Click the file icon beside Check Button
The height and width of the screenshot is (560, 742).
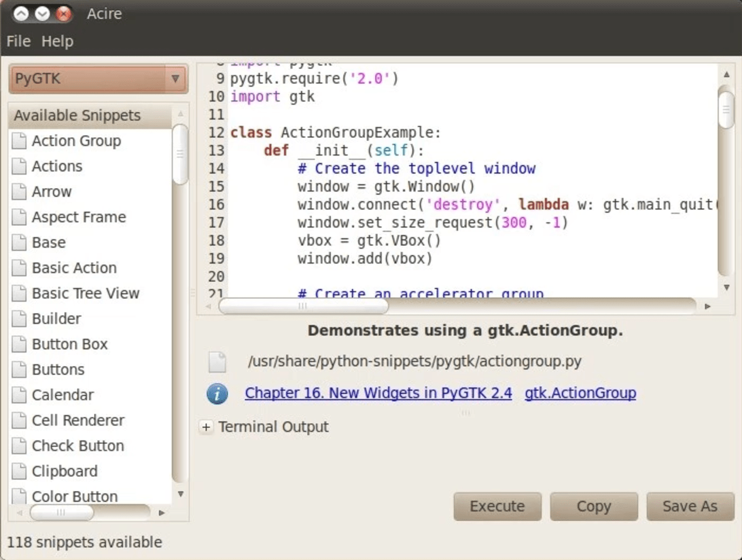coord(19,446)
